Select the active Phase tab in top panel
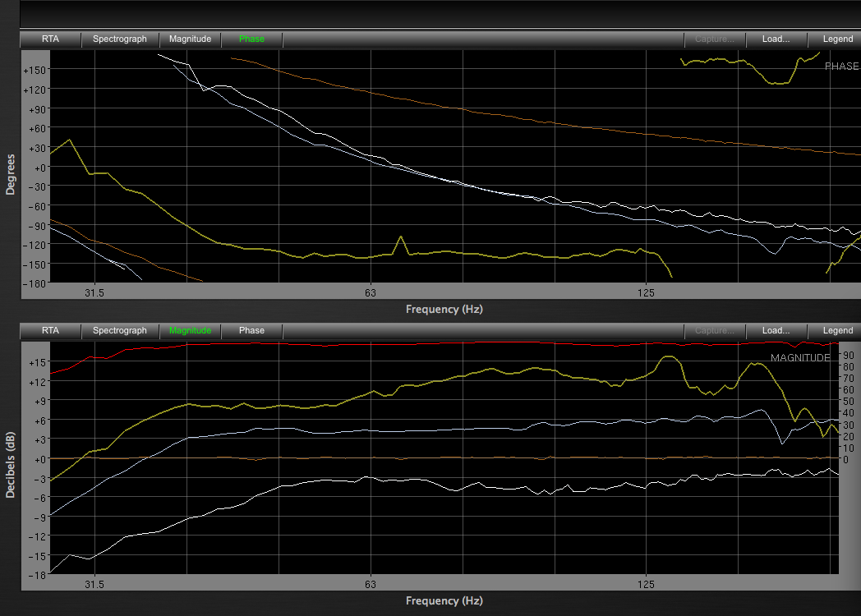Viewport: 861px width, 616px height. pos(251,39)
